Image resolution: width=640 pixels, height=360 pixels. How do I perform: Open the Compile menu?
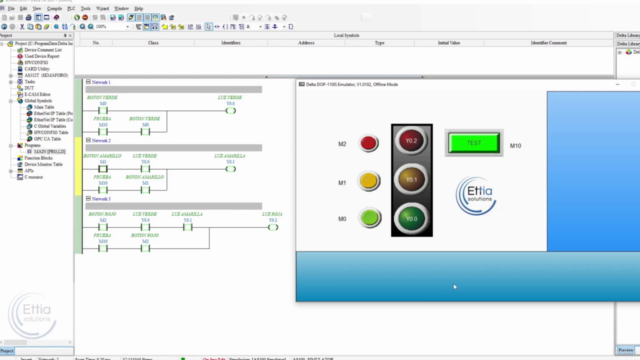coord(54,8)
